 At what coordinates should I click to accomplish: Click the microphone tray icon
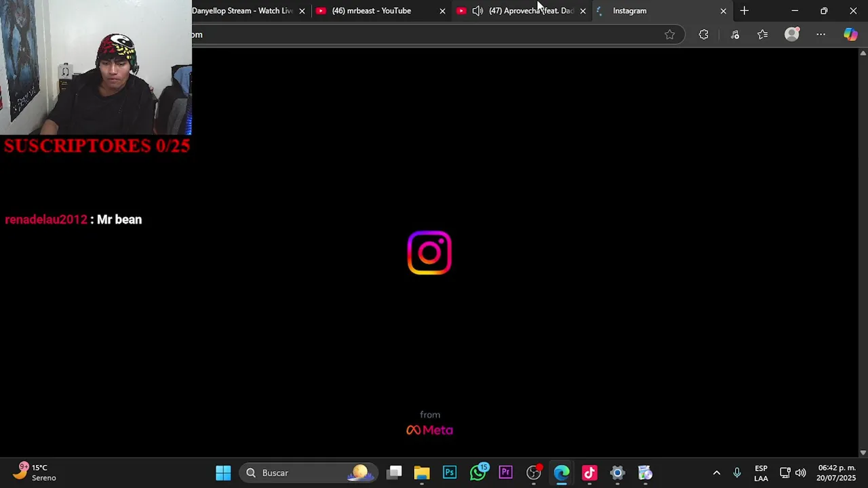click(x=737, y=472)
